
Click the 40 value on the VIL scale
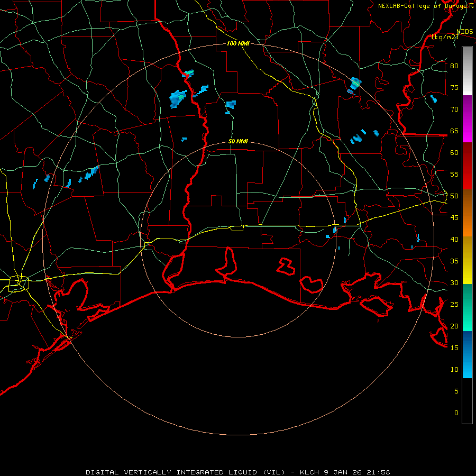click(454, 240)
